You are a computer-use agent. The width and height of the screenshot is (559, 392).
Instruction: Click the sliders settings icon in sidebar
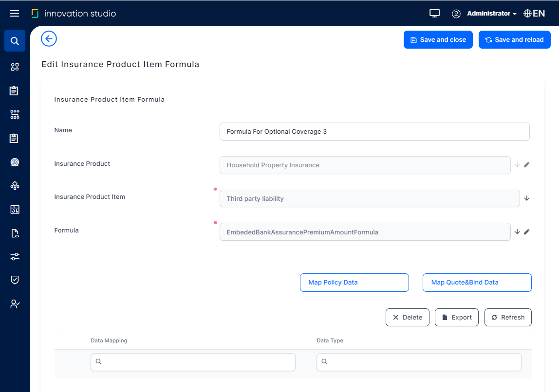pyautogui.click(x=15, y=256)
